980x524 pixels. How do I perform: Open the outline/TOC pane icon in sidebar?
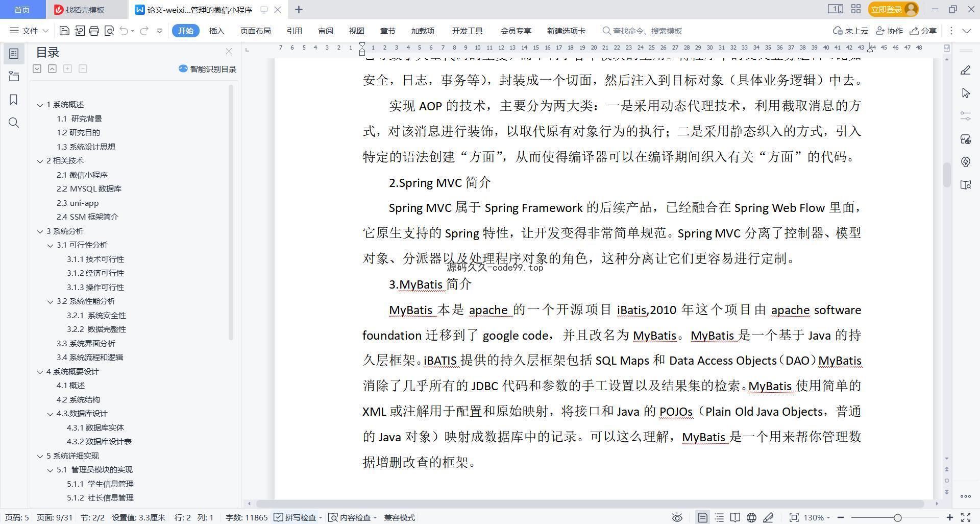[x=14, y=54]
